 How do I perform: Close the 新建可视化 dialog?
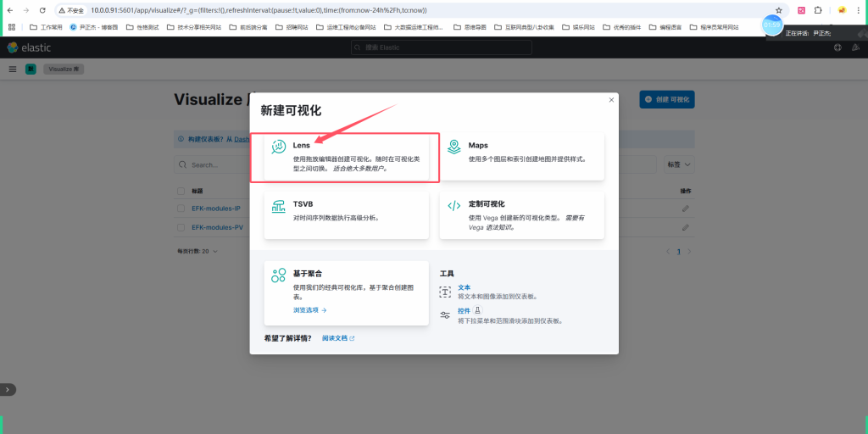611,100
